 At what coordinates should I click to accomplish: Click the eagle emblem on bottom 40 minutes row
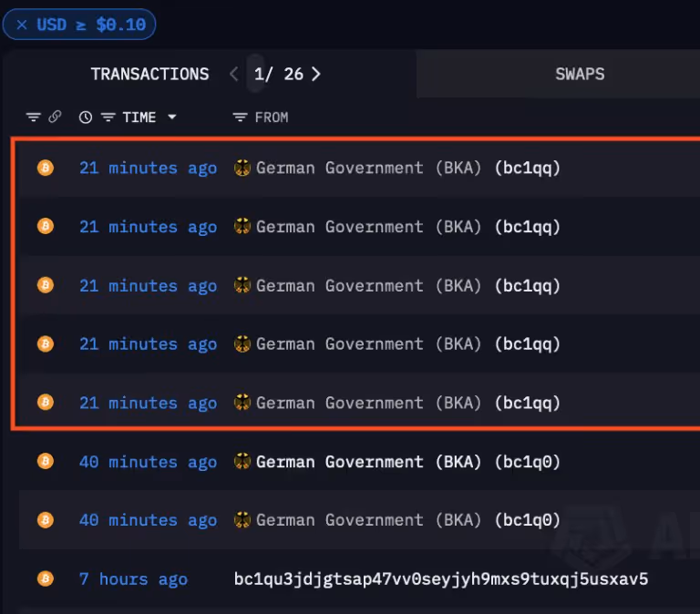click(242, 520)
